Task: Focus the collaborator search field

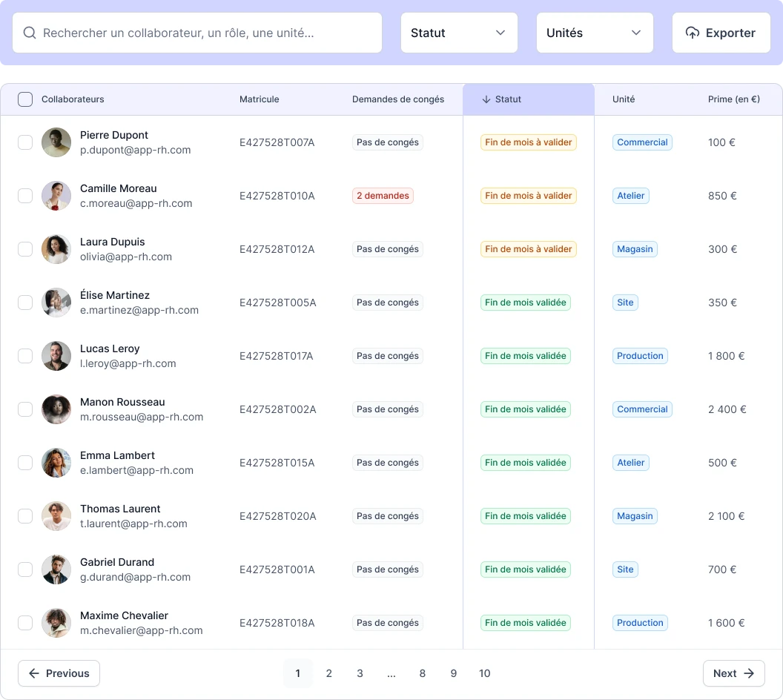Action: 208,33
